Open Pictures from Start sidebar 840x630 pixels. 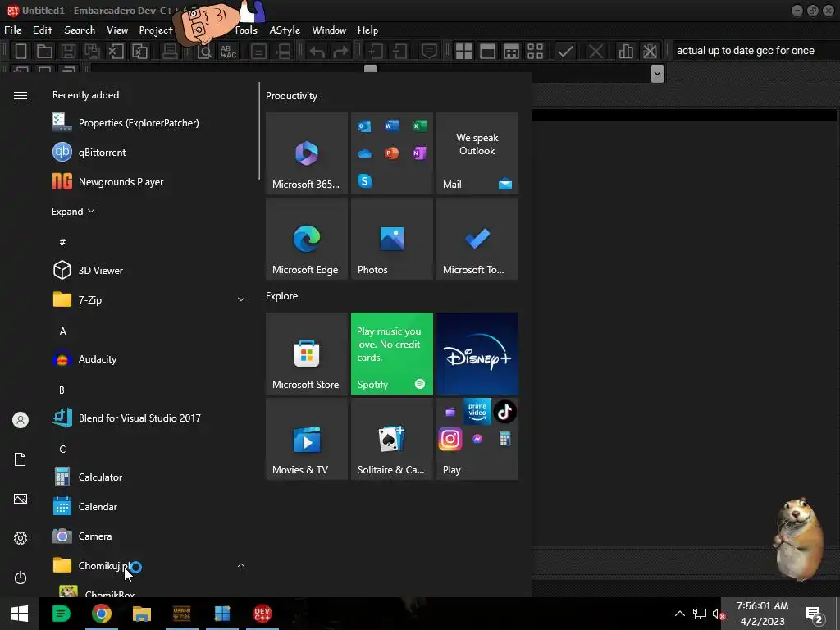point(21,499)
